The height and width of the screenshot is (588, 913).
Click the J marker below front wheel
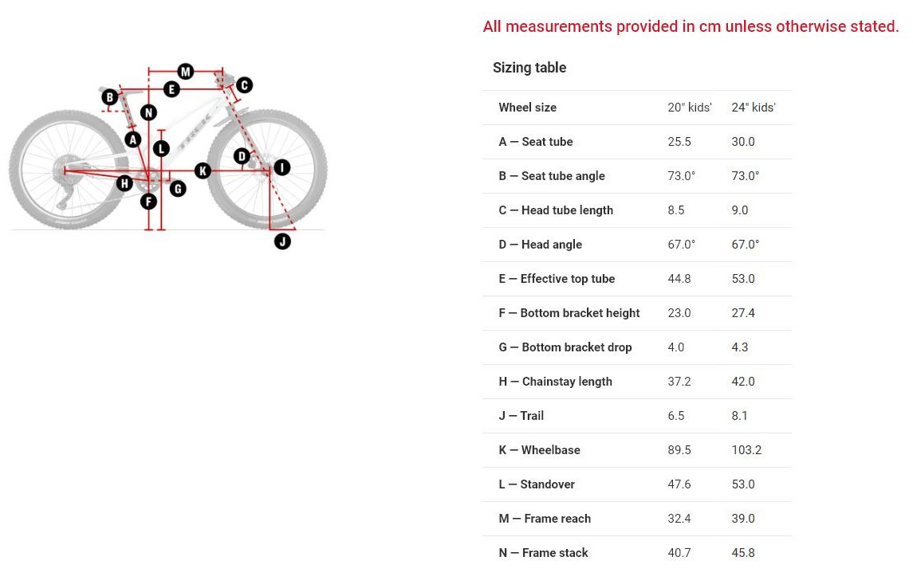282,241
